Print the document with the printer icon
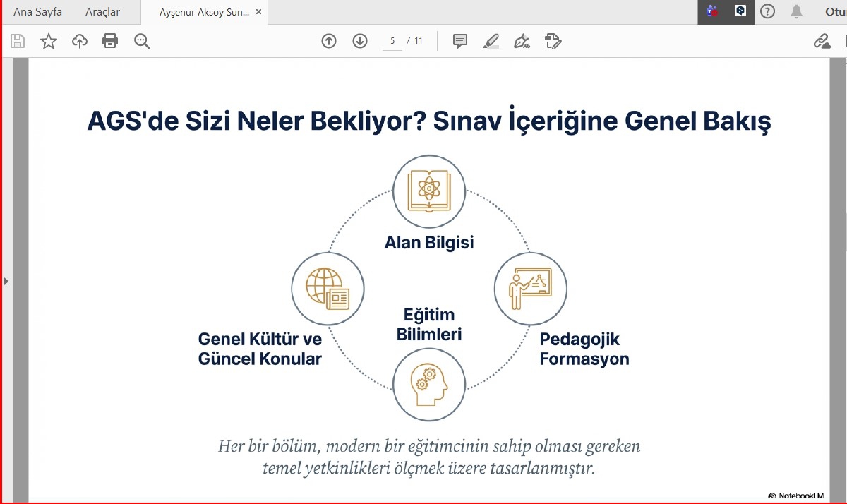Image resolution: width=847 pixels, height=504 pixels. coord(110,41)
